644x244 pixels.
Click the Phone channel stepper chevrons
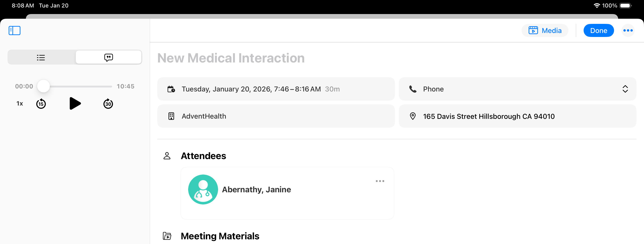point(625,89)
